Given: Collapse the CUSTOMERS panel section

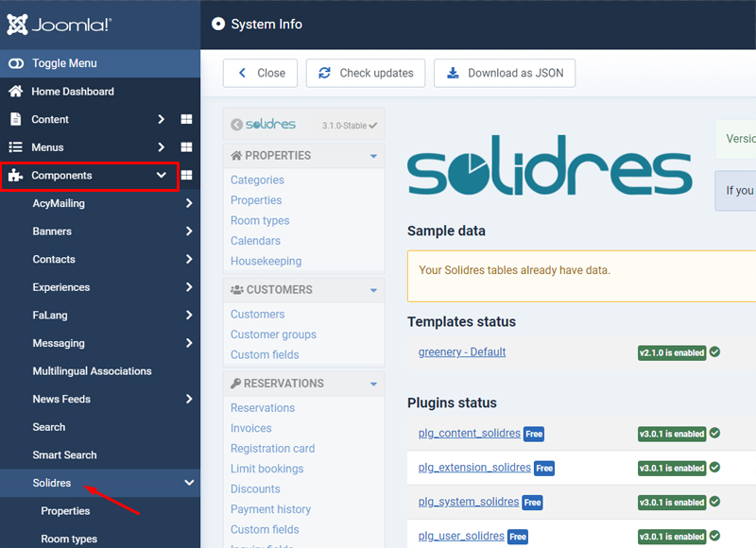Looking at the screenshot, I should point(373,290).
